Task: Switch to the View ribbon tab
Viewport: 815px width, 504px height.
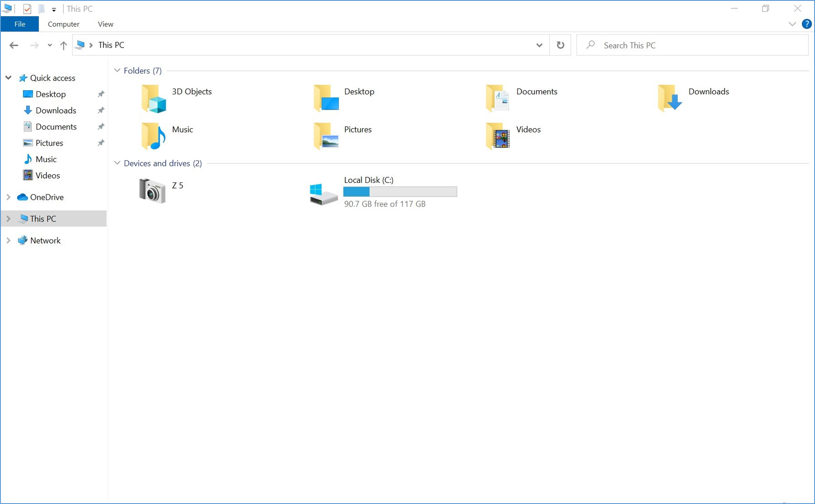Action: pyautogui.click(x=105, y=24)
